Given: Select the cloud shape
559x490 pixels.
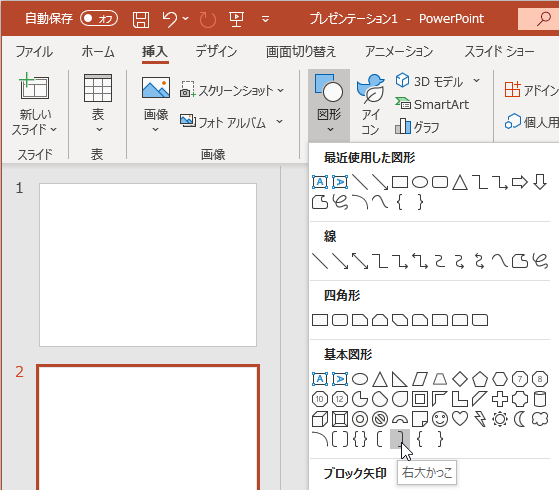Looking at the screenshot, I should tap(540, 419).
